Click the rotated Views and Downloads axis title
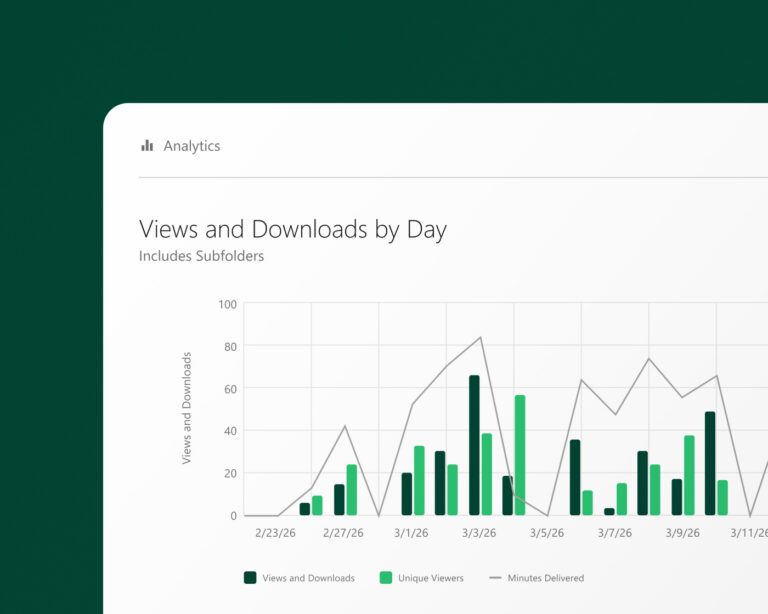This screenshot has width=768, height=614. coord(186,408)
